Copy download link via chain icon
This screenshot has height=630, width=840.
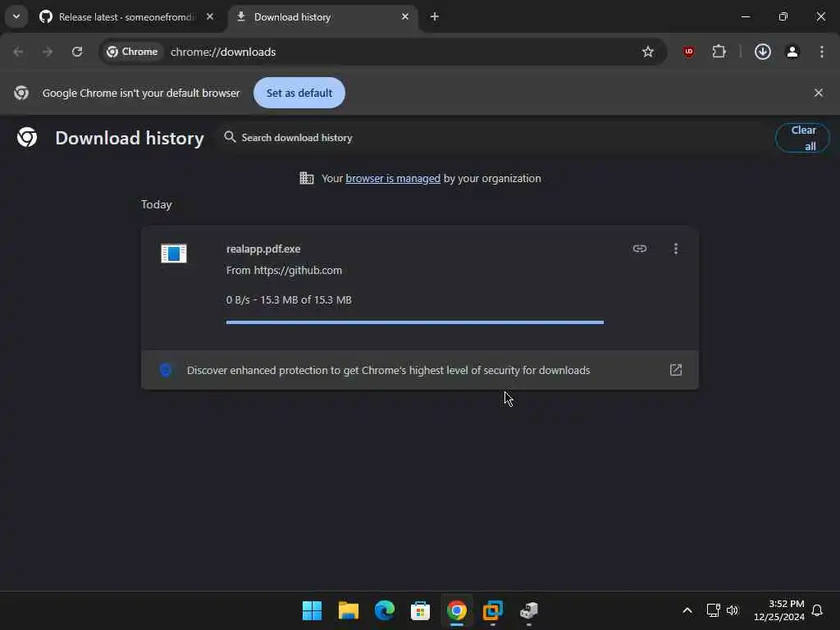[640, 249]
